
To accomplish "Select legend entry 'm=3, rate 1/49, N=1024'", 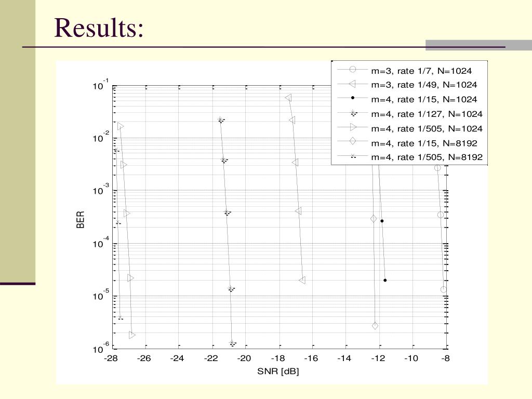I will [x=424, y=85].
